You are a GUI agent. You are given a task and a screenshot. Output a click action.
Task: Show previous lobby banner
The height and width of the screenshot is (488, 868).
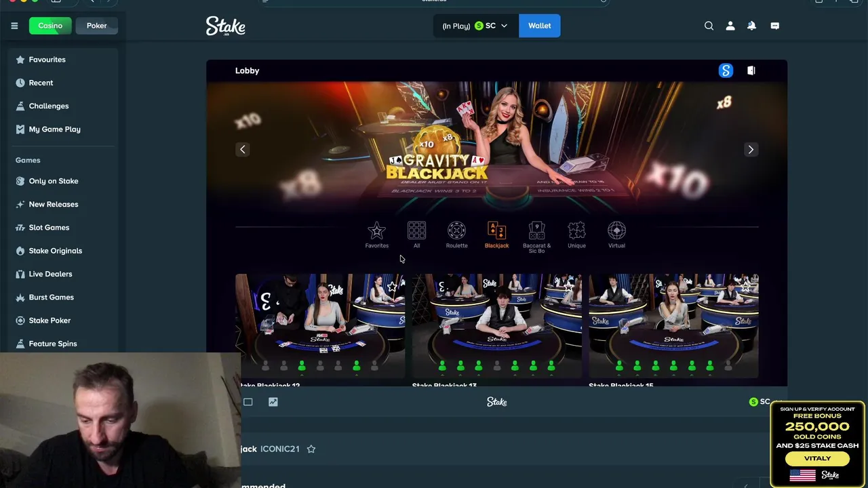click(242, 149)
